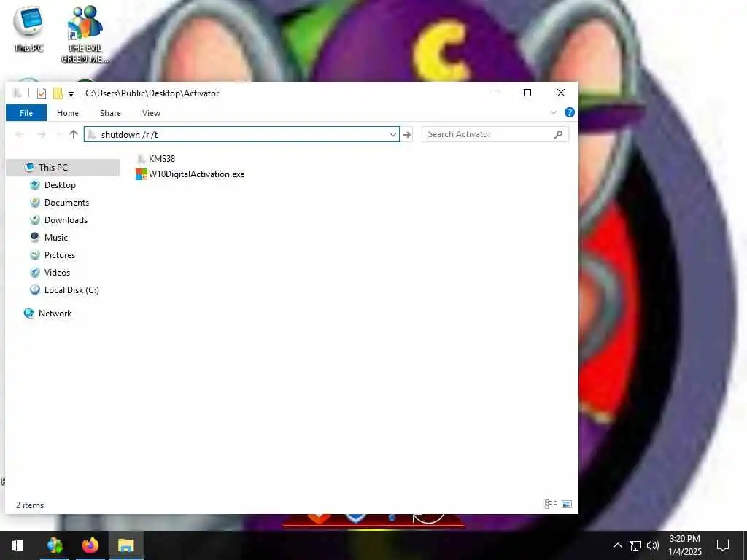The width and height of the screenshot is (747, 560).
Task: Open Firefox from the taskbar
Action: point(90,545)
